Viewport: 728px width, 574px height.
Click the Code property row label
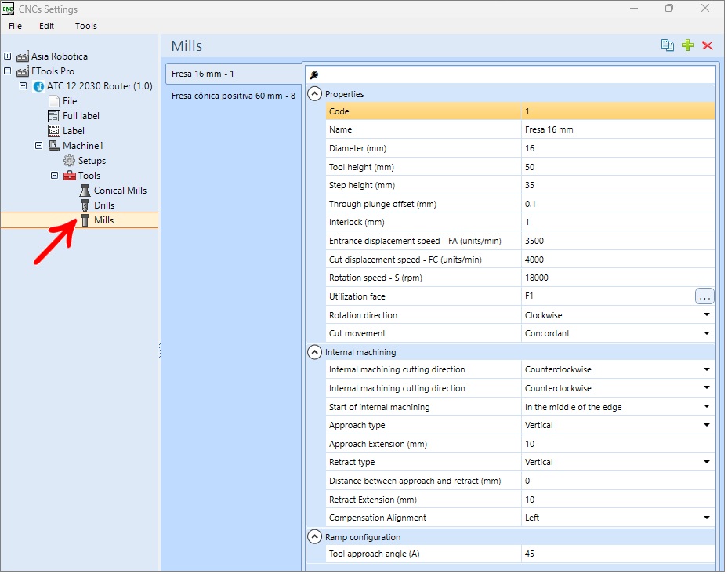point(339,111)
